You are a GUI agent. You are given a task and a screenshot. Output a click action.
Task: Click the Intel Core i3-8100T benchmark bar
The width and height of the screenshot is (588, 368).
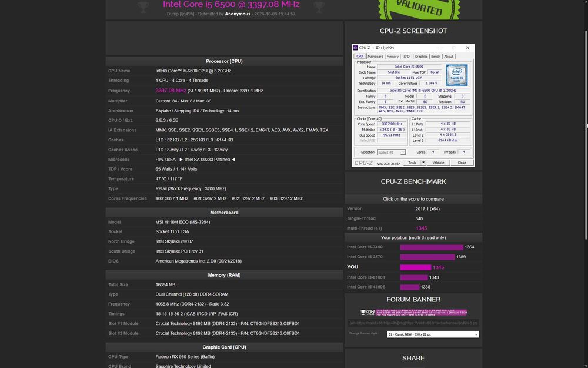click(414, 277)
